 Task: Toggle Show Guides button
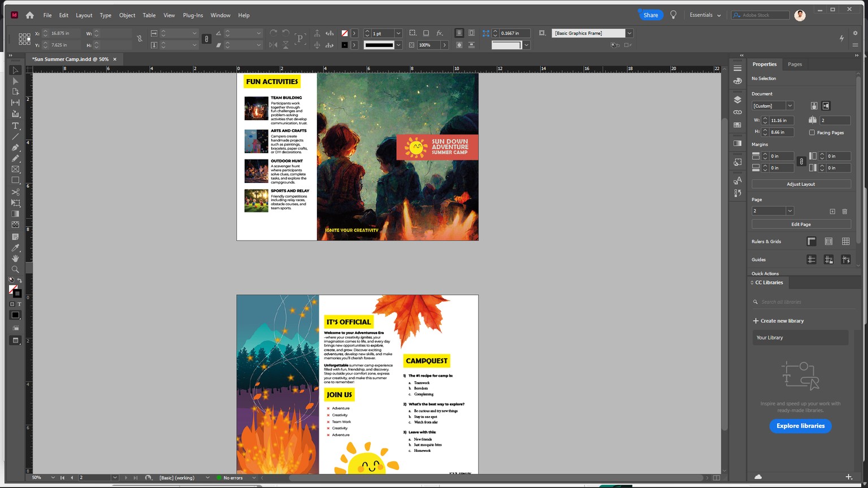[811, 260]
